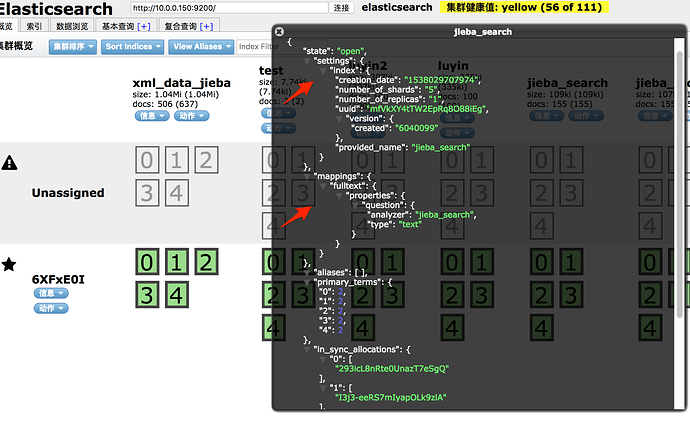
Task: Click the 6XFxE0I node name
Action: (x=58, y=279)
